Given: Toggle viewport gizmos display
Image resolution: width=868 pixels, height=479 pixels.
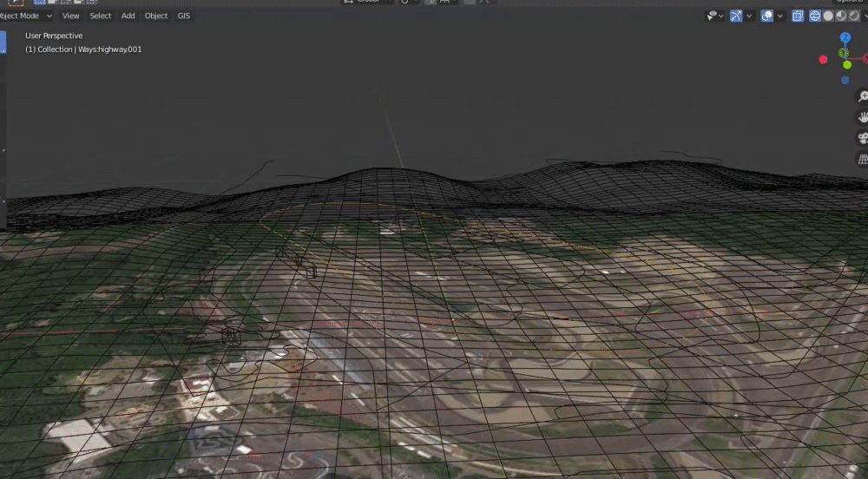Looking at the screenshot, I should [736, 16].
